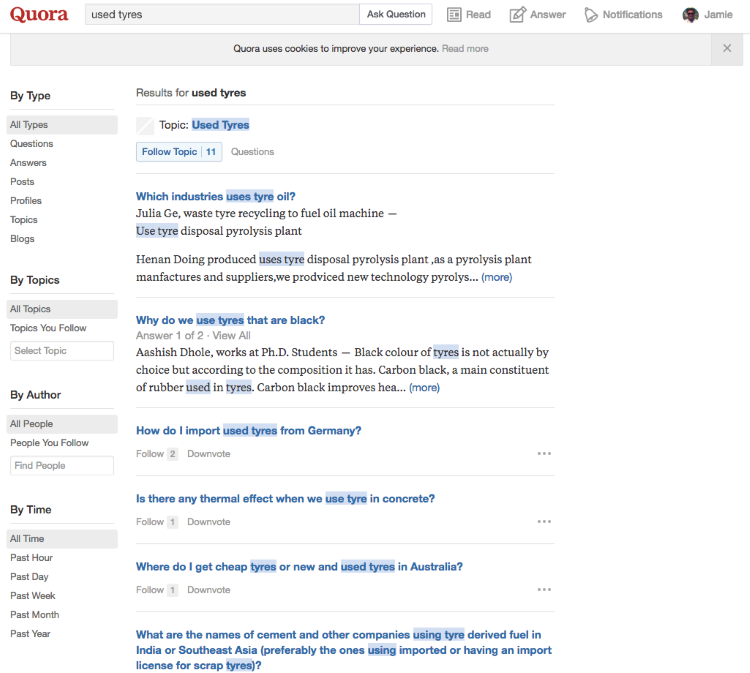Follow the Australia tyres question
Viewport: 750px width, 673px height.
(x=157, y=589)
